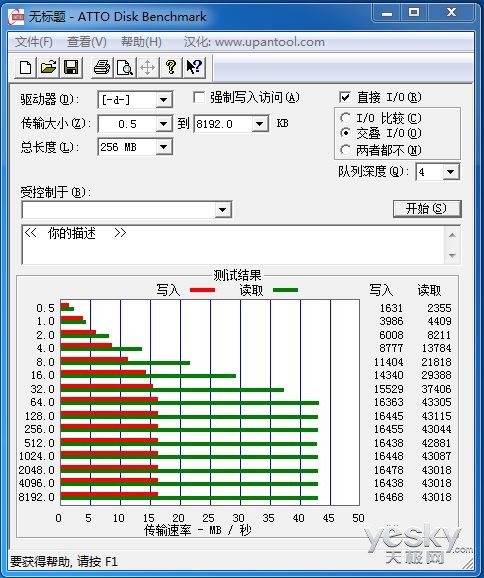Click the New file toolbar icon

pos(25,67)
